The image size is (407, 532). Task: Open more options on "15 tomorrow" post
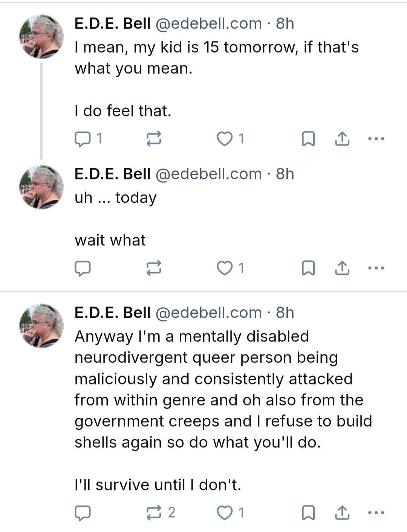[x=376, y=139]
